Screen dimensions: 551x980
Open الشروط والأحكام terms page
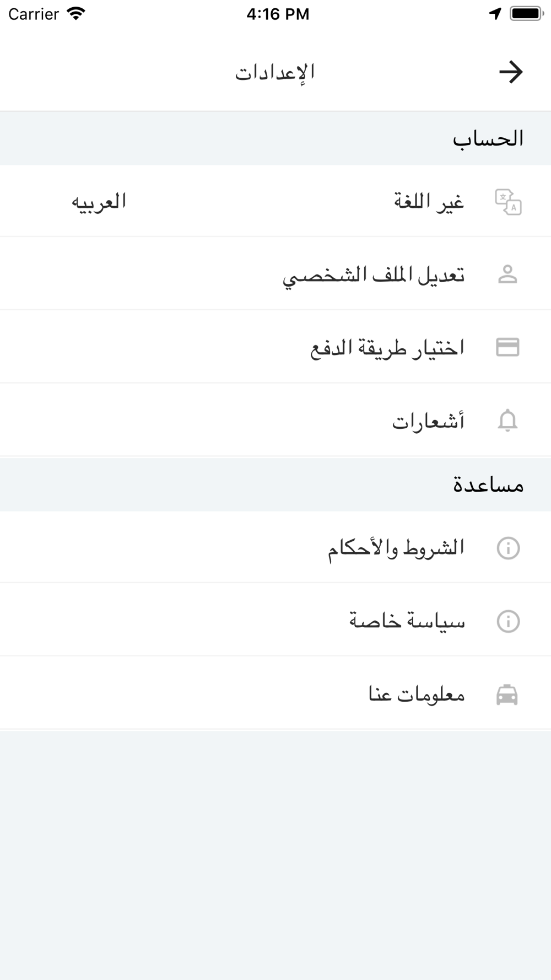point(275,548)
